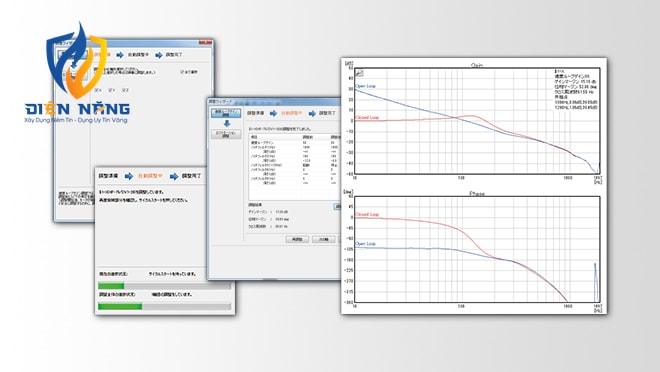
Task: Select the speed loop gain button atop the wizard sidebar
Action: tap(226, 113)
